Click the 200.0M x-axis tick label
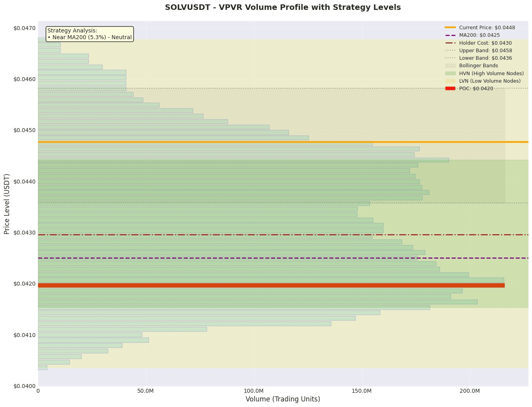532x407 pixels. click(x=470, y=391)
